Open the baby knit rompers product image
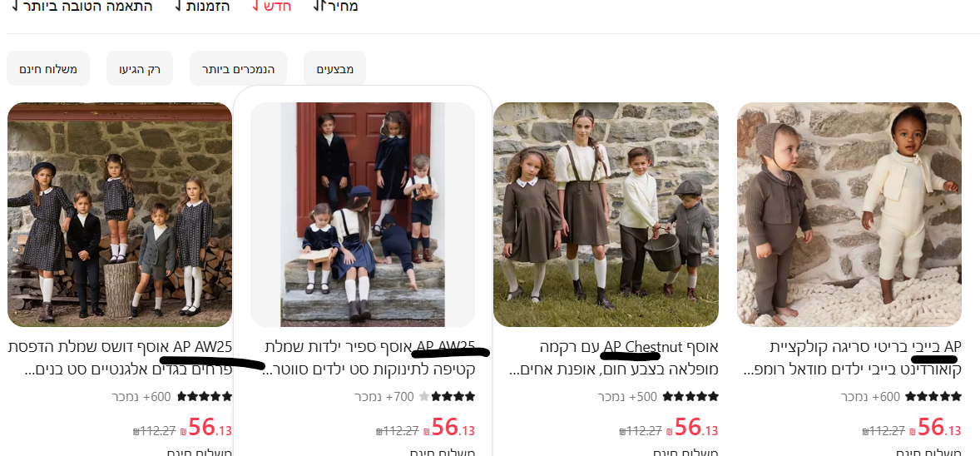 click(849, 215)
